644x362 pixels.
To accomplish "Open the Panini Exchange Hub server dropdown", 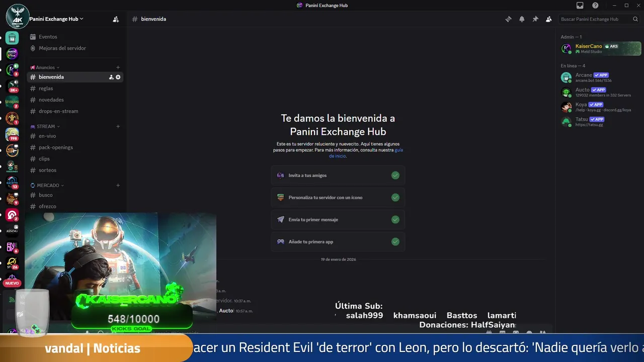I will [56, 19].
